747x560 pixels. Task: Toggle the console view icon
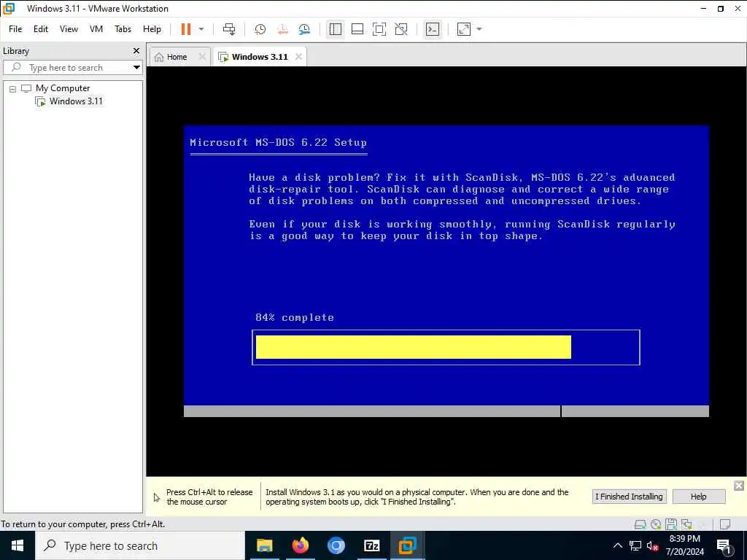coord(433,29)
